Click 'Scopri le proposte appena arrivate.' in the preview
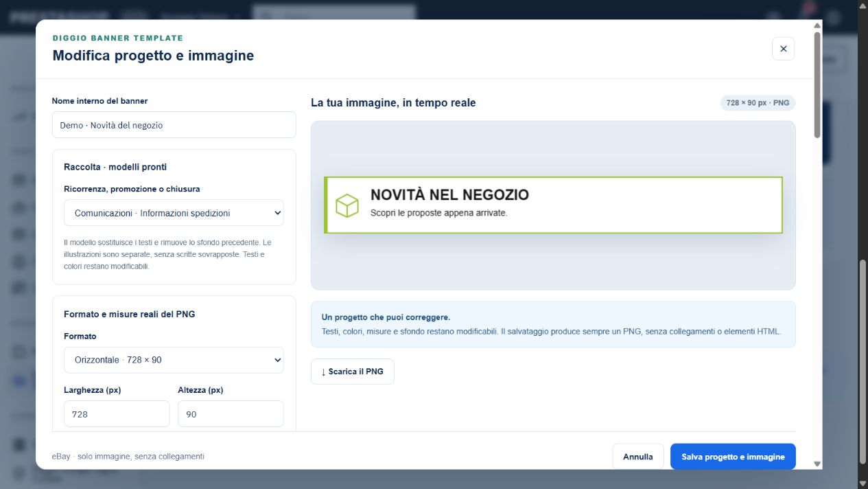Screen dimensions: 868x489 pyautogui.click(x=438, y=213)
